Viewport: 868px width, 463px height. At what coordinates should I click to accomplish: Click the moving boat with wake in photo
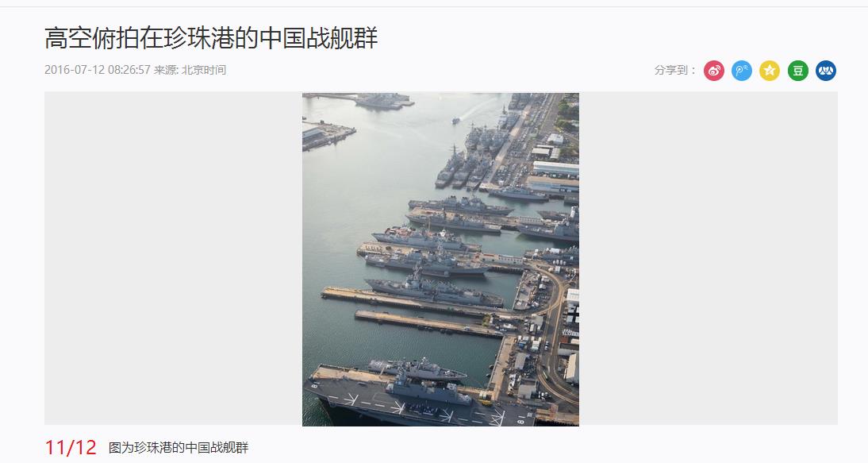coord(455,120)
